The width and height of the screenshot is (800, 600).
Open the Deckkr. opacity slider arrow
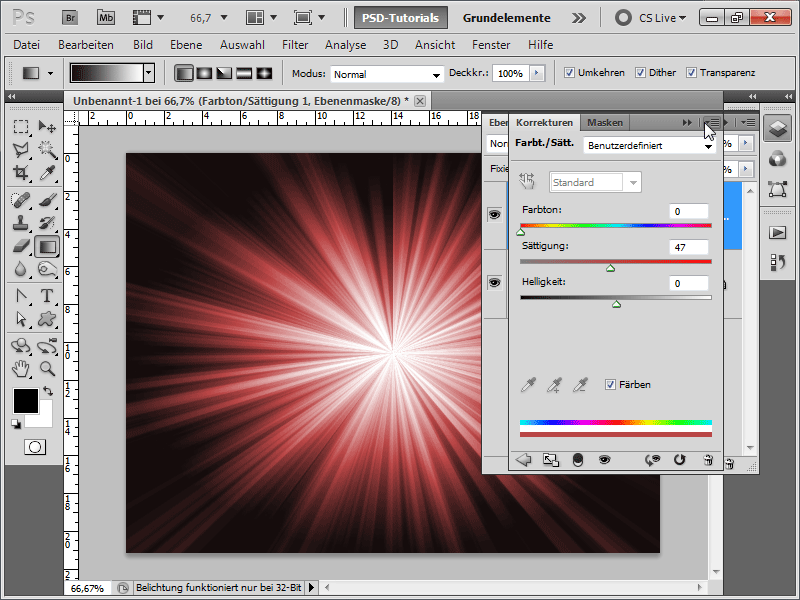(x=536, y=73)
